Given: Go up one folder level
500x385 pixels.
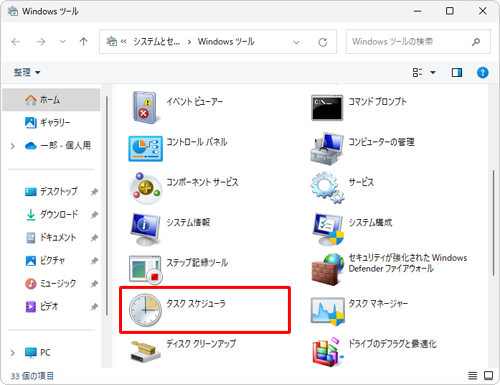Looking at the screenshot, I should [x=83, y=42].
